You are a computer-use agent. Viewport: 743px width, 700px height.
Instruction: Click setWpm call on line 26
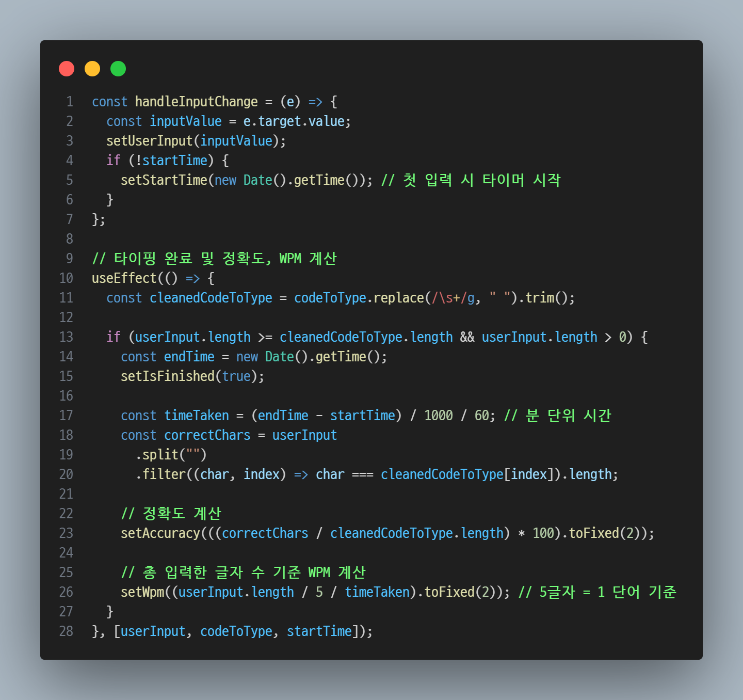click(x=142, y=592)
